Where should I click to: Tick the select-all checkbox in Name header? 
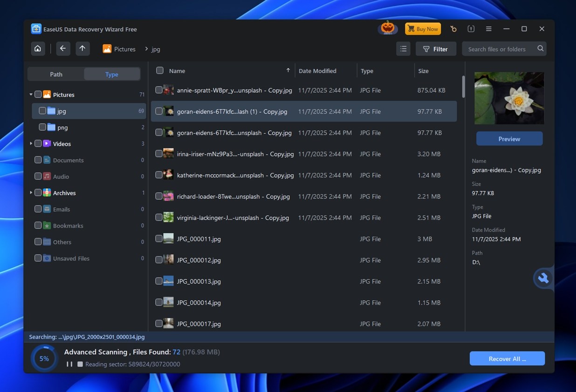tap(160, 70)
